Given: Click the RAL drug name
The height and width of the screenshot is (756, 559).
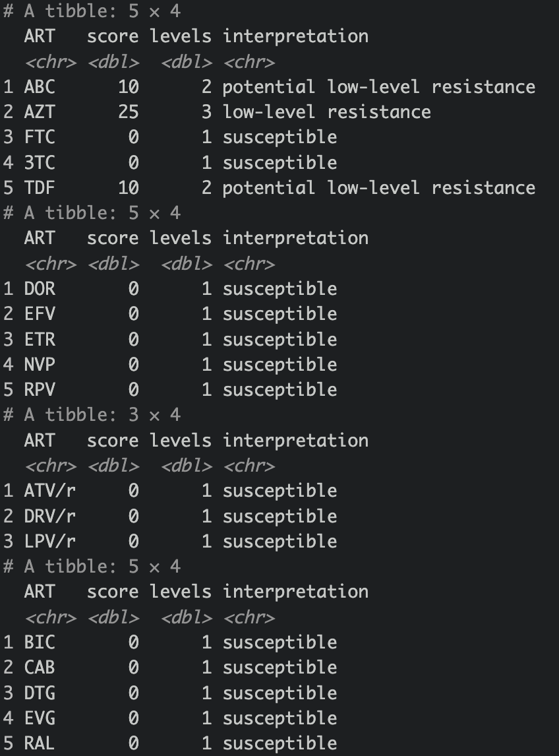Looking at the screenshot, I should point(40,743).
